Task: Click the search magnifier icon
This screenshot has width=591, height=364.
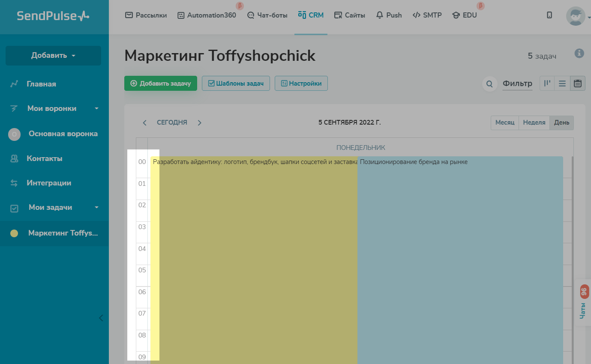Action: pyautogui.click(x=490, y=84)
